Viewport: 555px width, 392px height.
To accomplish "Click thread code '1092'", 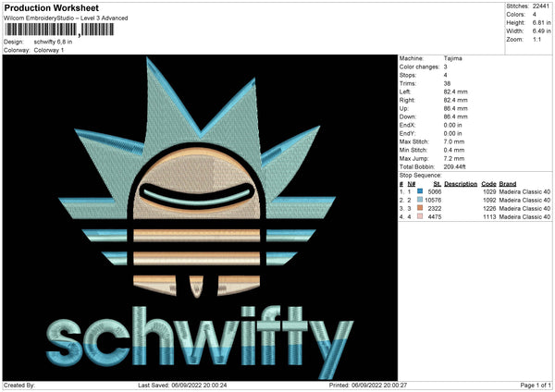I will [489, 201].
